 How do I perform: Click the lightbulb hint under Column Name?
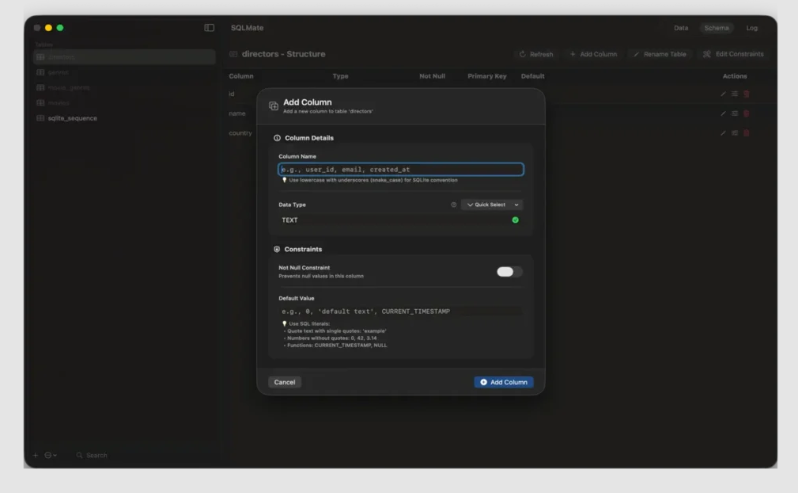click(284, 180)
